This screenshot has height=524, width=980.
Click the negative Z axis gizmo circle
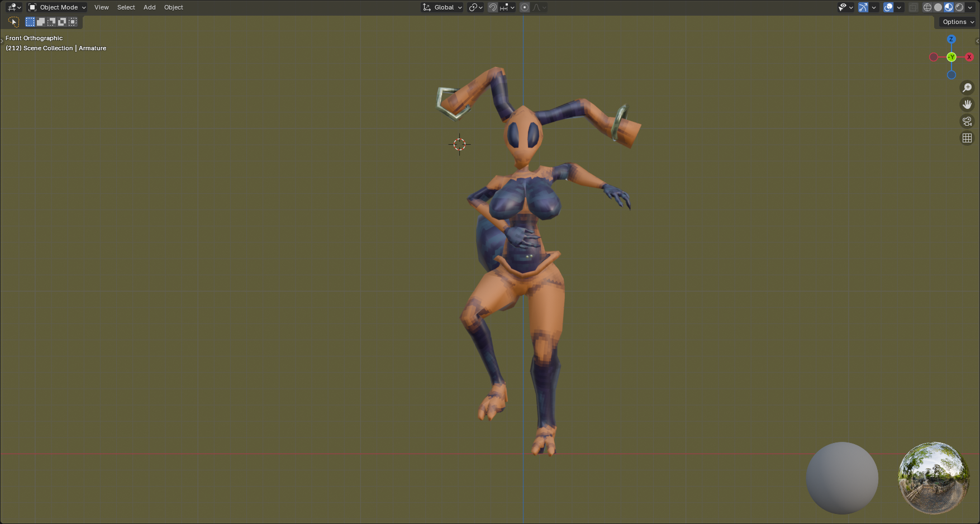coord(951,75)
